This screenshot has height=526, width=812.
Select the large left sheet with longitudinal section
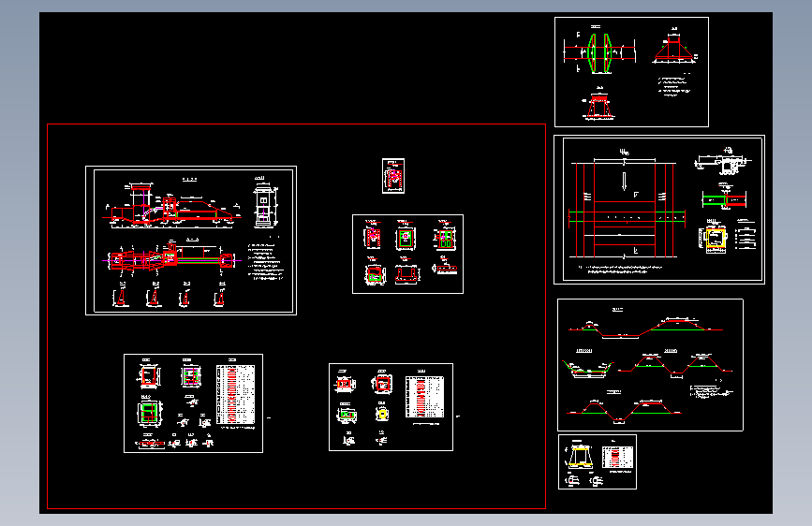tap(191, 241)
